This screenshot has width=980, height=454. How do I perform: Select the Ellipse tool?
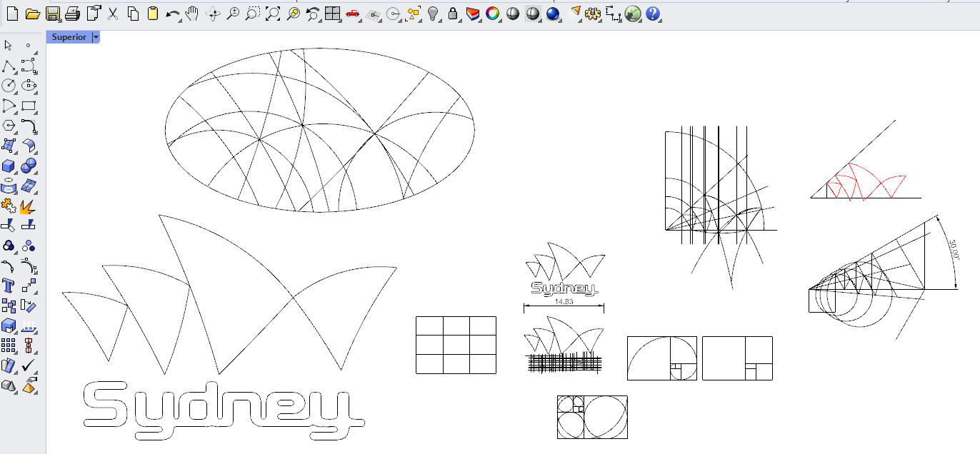pos(29,86)
